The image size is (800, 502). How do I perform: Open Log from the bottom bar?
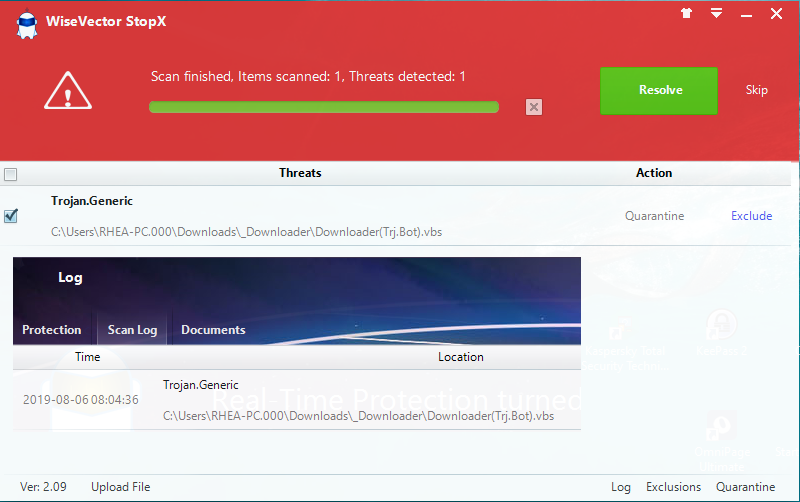621,488
